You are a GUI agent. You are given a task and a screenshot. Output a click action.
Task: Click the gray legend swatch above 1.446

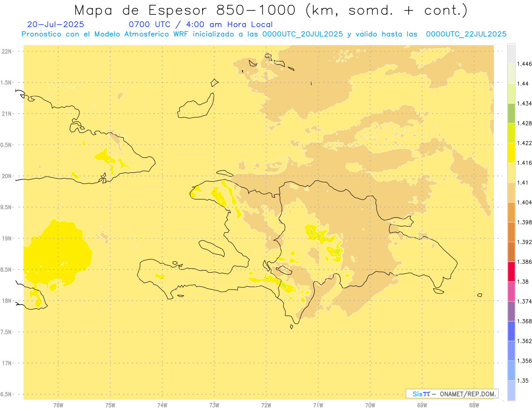511,54
